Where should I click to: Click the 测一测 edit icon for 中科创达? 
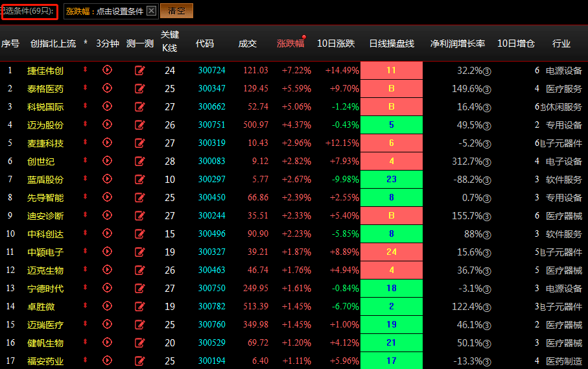[x=140, y=233]
